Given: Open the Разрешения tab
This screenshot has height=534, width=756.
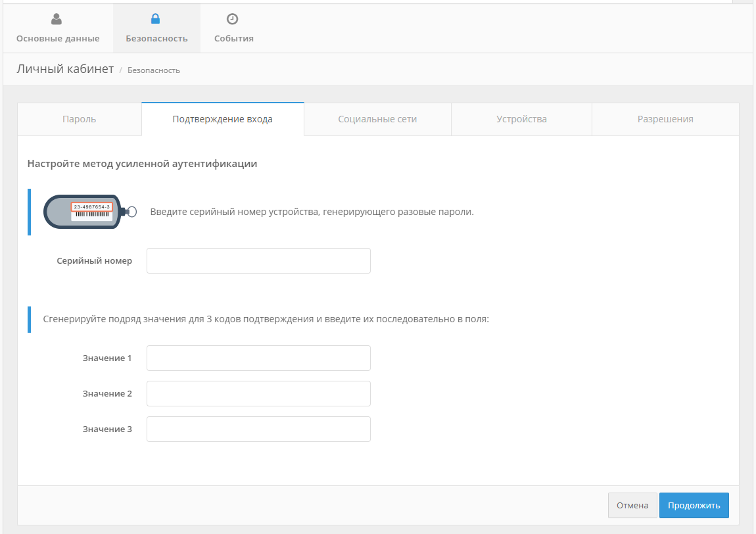Looking at the screenshot, I should click(x=665, y=119).
